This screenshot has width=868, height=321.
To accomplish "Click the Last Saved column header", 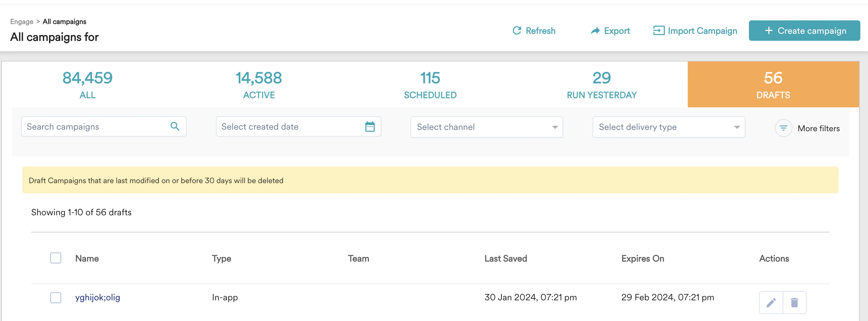I will [x=505, y=258].
